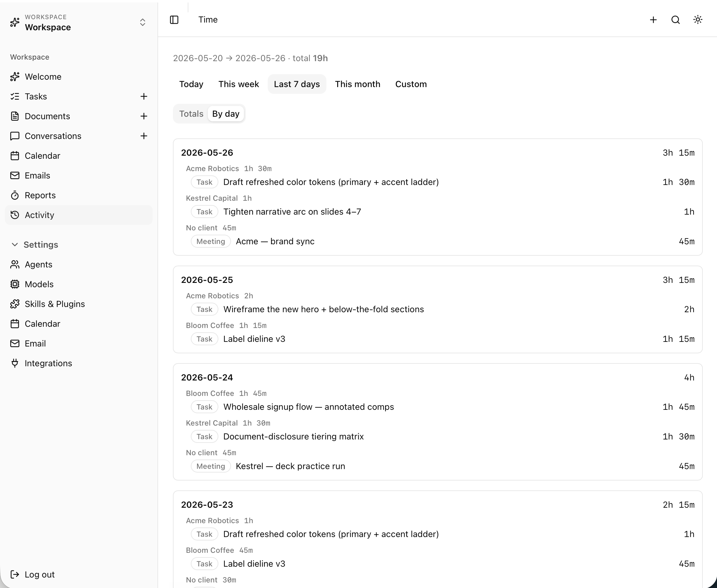Screen dimensions: 717x588
Task: Click the Integrations plug icon
Action: click(15, 363)
